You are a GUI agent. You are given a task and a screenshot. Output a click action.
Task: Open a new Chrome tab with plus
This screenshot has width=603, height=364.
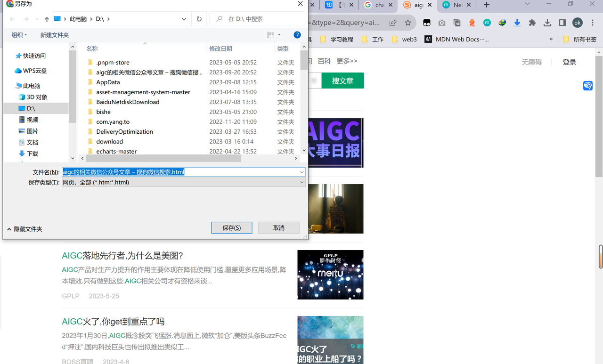(x=487, y=5)
